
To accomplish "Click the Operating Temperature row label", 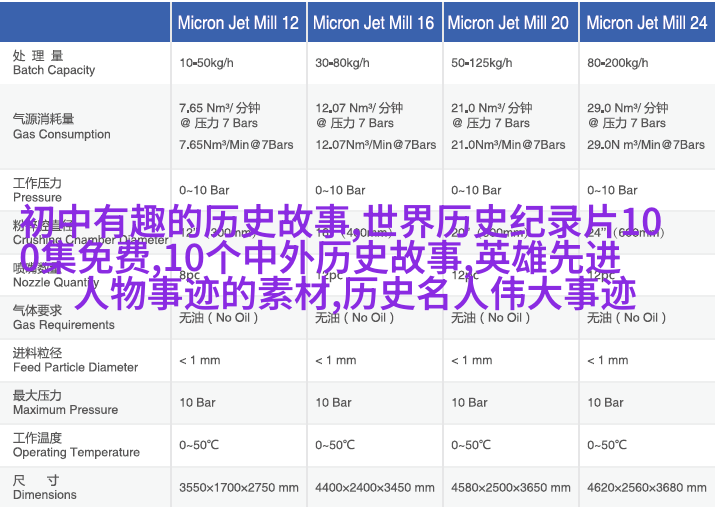I will point(76,452).
